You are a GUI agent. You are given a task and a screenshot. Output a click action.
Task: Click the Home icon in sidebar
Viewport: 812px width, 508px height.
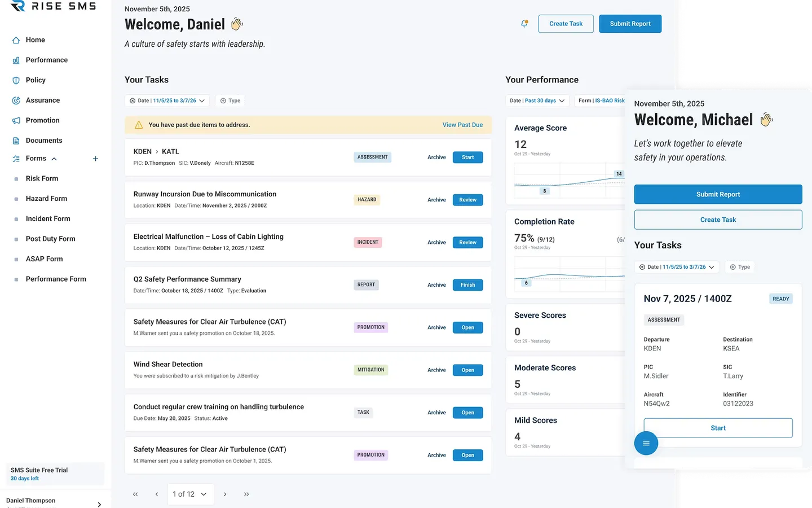(x=16, y=40)
